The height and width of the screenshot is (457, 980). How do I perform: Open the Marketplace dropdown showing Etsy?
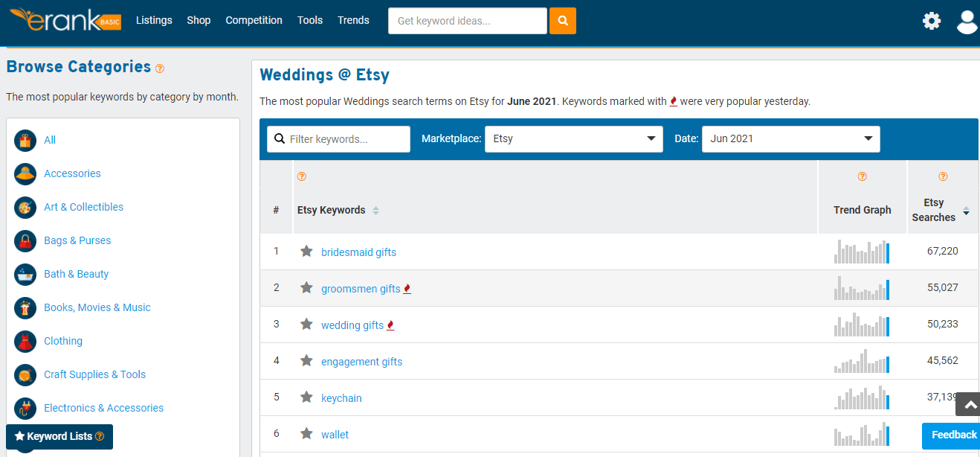(x=574, y=139)
